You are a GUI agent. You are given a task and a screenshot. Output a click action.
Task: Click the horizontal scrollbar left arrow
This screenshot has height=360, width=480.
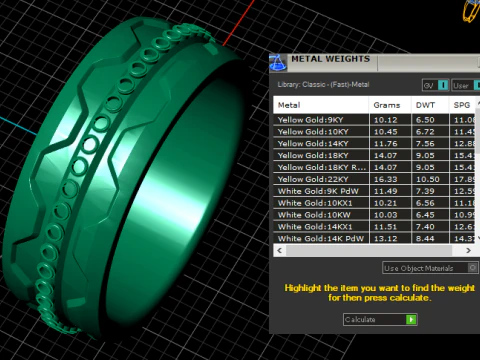pos(279,250)
